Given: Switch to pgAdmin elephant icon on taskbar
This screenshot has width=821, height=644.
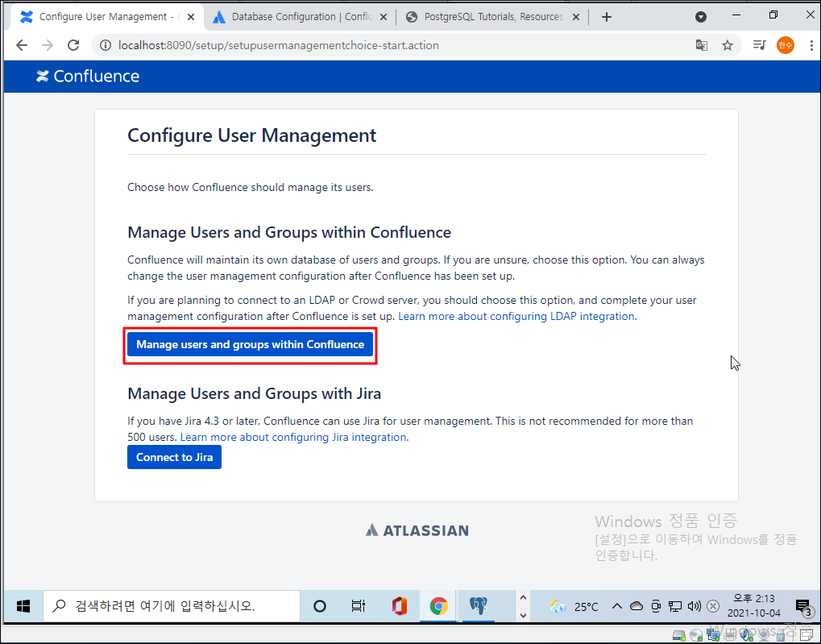Looking at the screenshot, I should 478,606.
